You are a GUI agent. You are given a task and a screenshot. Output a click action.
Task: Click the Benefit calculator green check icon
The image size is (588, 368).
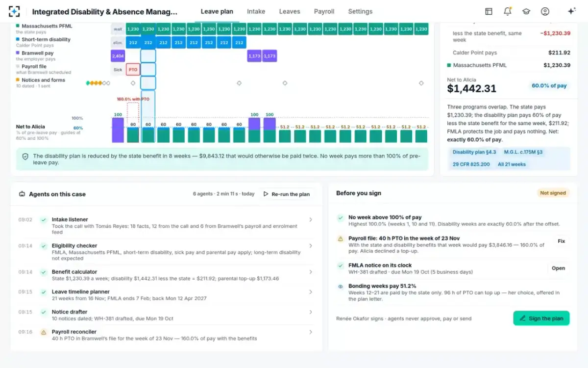[x=44, y=272]
